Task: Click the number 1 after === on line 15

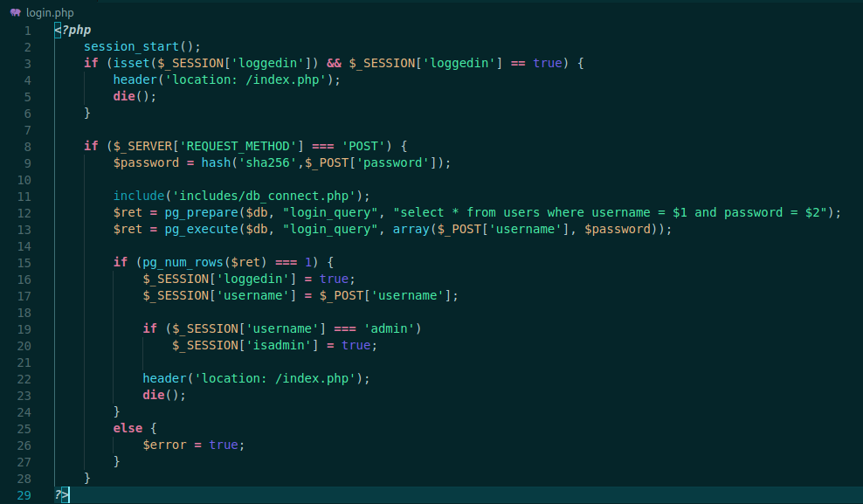Action: 308,262
